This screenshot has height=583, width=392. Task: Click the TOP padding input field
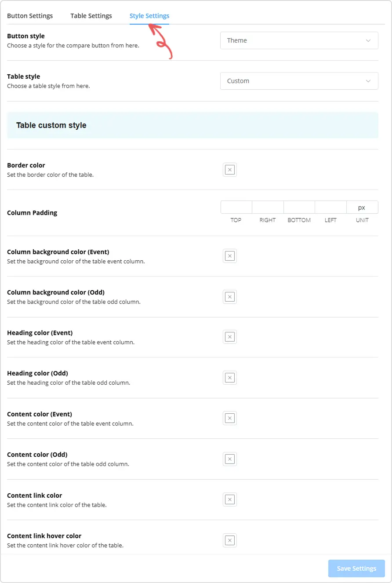[236, 207]
